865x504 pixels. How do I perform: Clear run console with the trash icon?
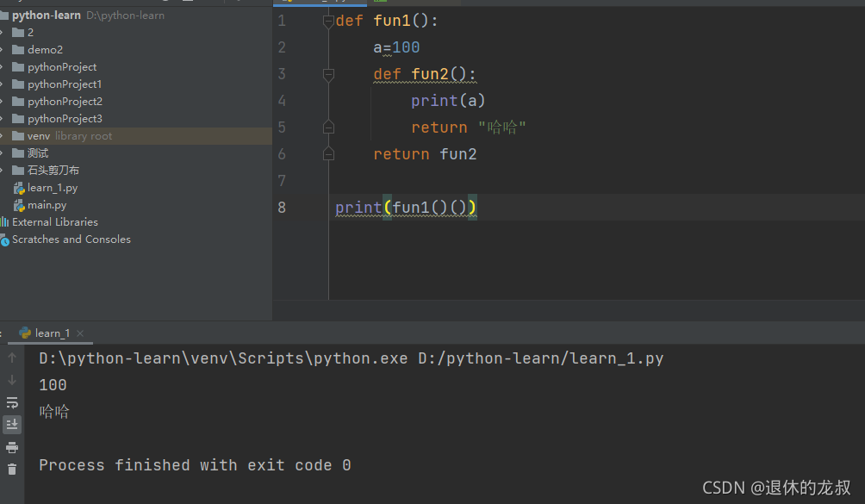pyautogui.click(x=12, y=470)
